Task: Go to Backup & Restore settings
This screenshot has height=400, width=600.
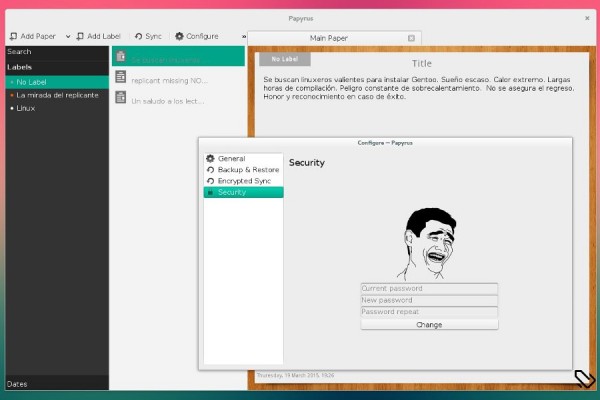Action: [248, 170]
